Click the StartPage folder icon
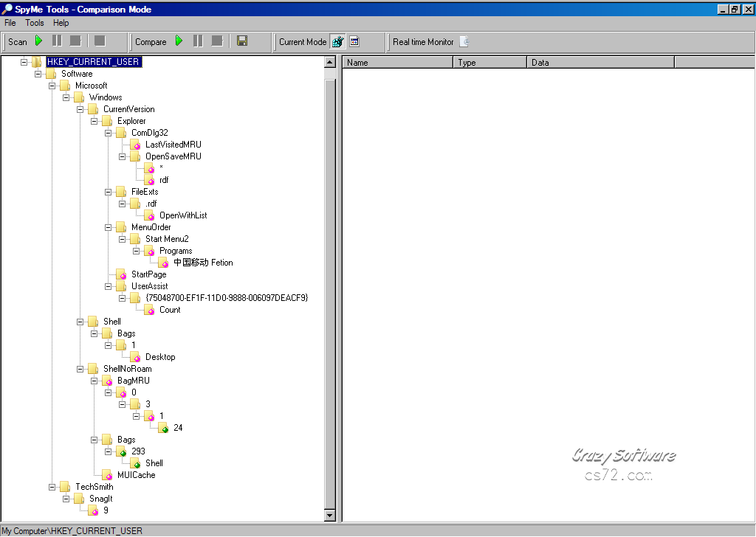The width and height of the screenshot is (756, 537). [x=121, y=274]
